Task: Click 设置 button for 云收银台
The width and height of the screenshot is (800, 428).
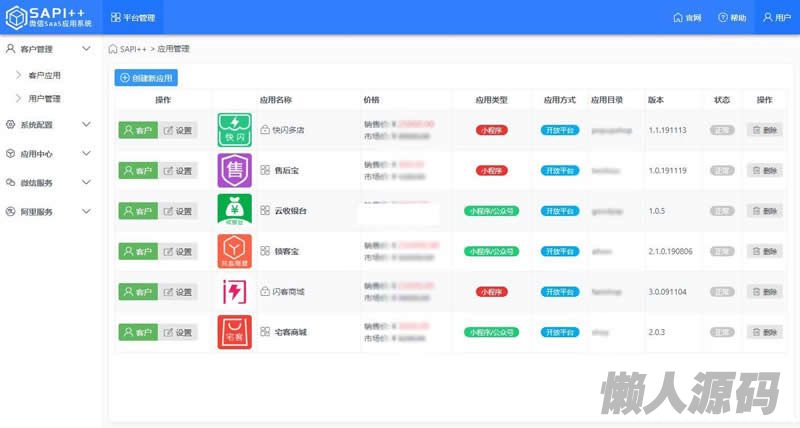Action: click(x=178, y=211)
